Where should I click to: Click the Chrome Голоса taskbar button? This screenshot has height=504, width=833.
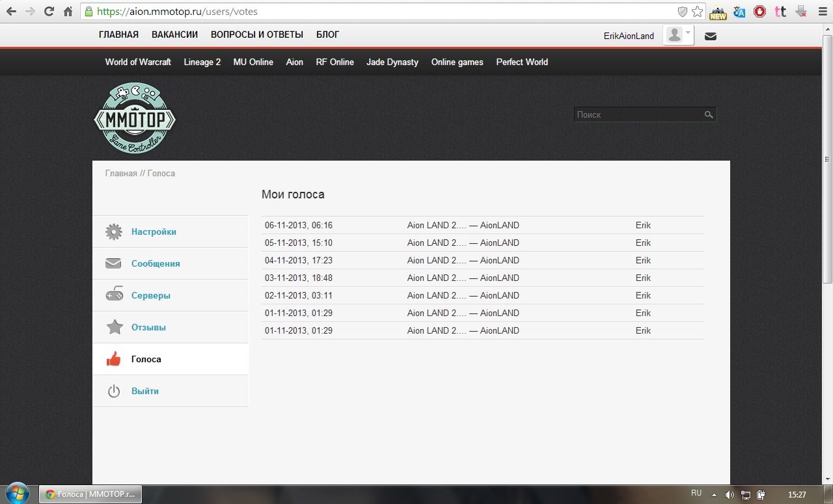coord(90,494)
